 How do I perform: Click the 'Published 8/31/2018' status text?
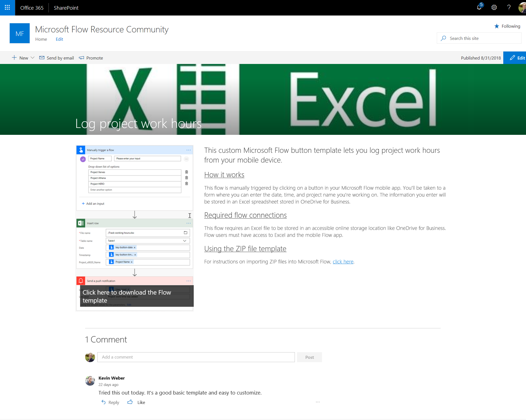coord(481,58)
